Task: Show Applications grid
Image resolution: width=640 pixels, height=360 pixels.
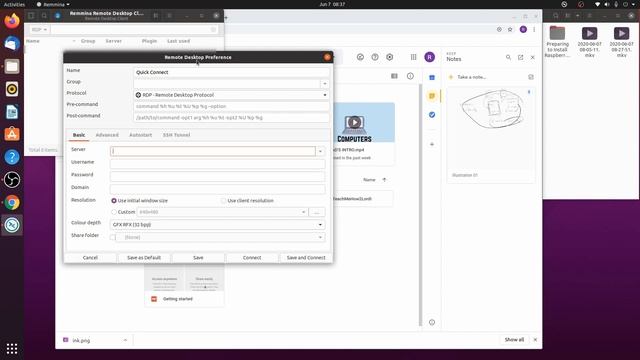Action: 12,348
